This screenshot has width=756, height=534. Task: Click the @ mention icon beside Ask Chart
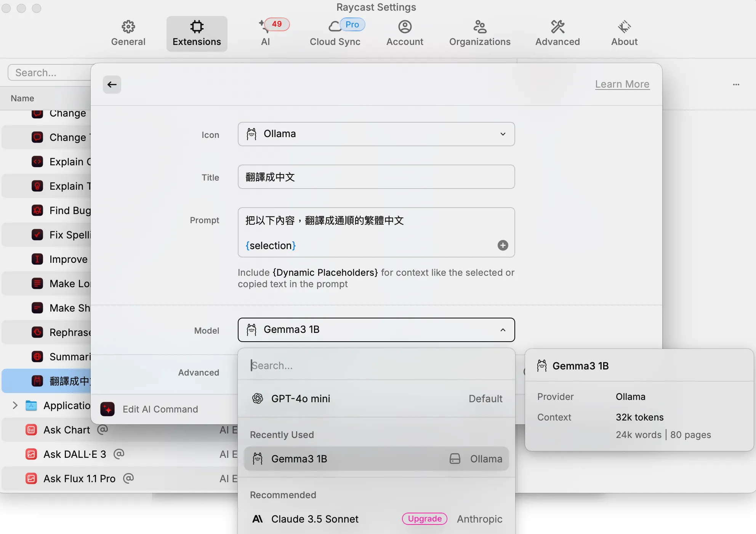pos(103,430)
